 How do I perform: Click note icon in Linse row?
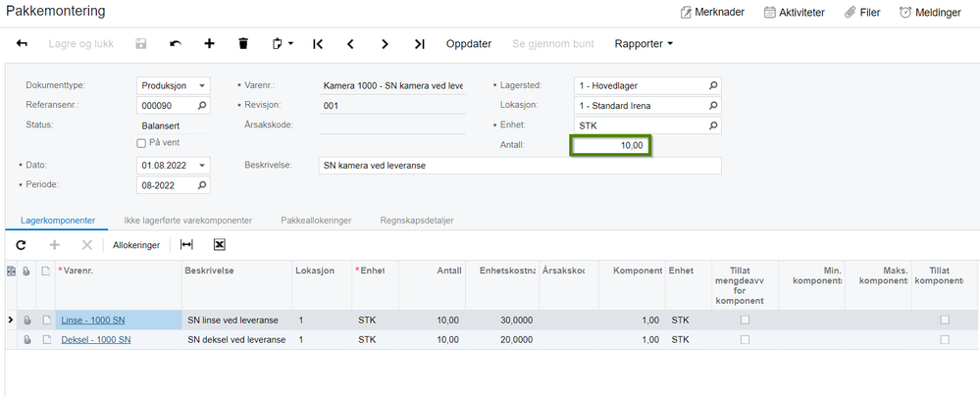(46, 321)
